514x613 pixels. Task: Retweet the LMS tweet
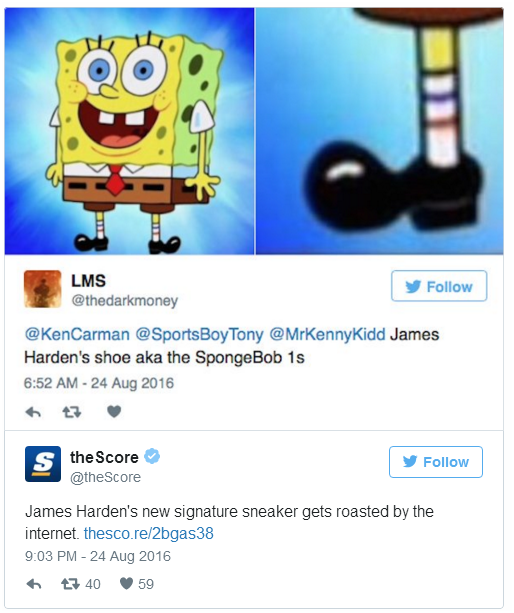pyautogui.click(x=72, y=412)
